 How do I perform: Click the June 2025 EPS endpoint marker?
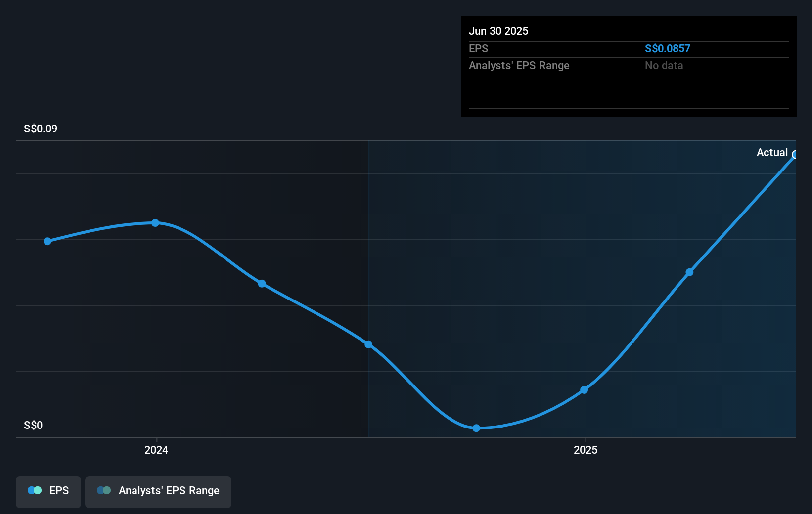(795, 155)
